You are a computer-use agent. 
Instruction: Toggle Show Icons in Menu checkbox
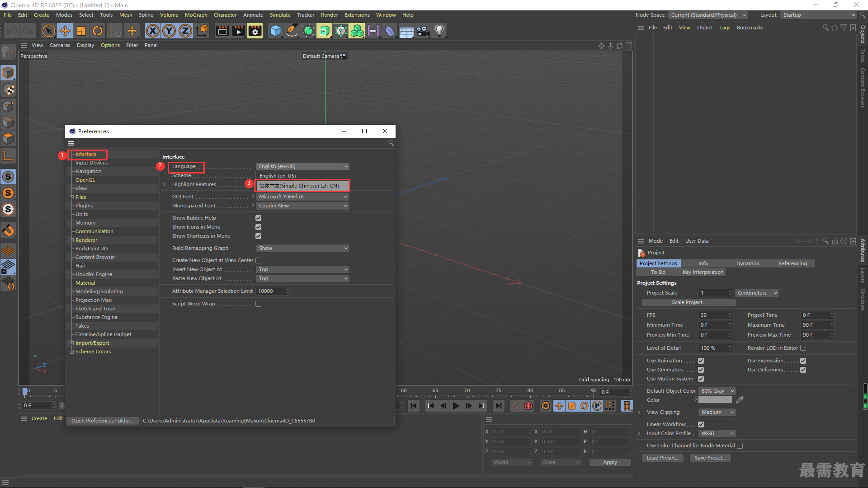tap(258, 227)
